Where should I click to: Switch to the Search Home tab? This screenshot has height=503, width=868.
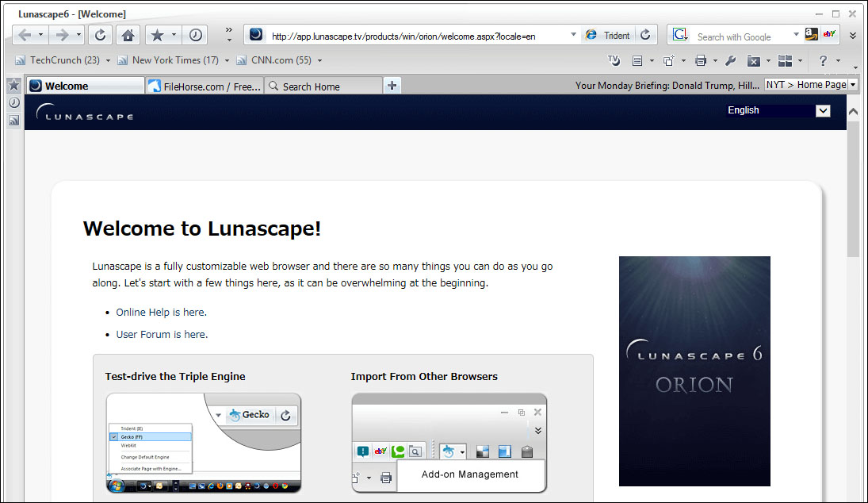[323, 86]
